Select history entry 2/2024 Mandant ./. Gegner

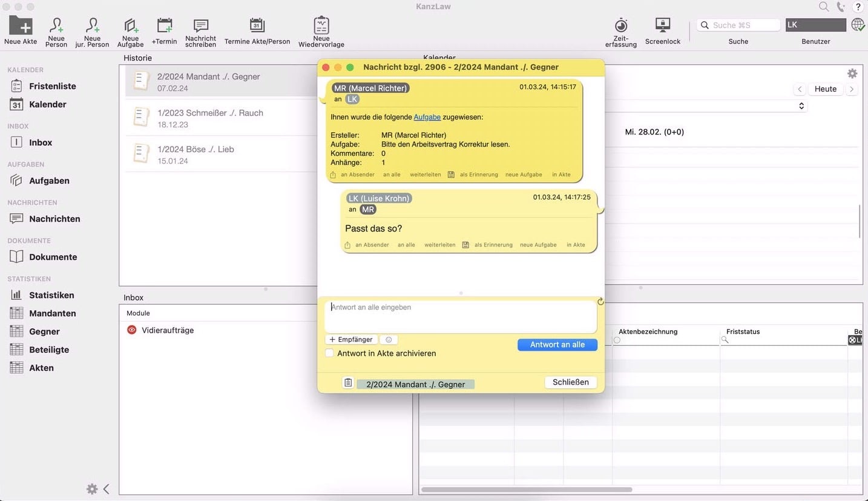point(220,82)
